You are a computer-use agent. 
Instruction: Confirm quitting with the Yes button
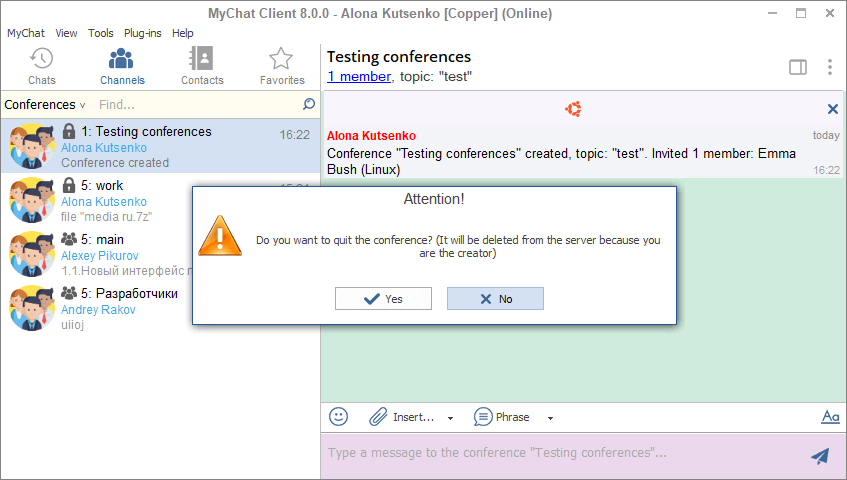(x=383, y=299)
